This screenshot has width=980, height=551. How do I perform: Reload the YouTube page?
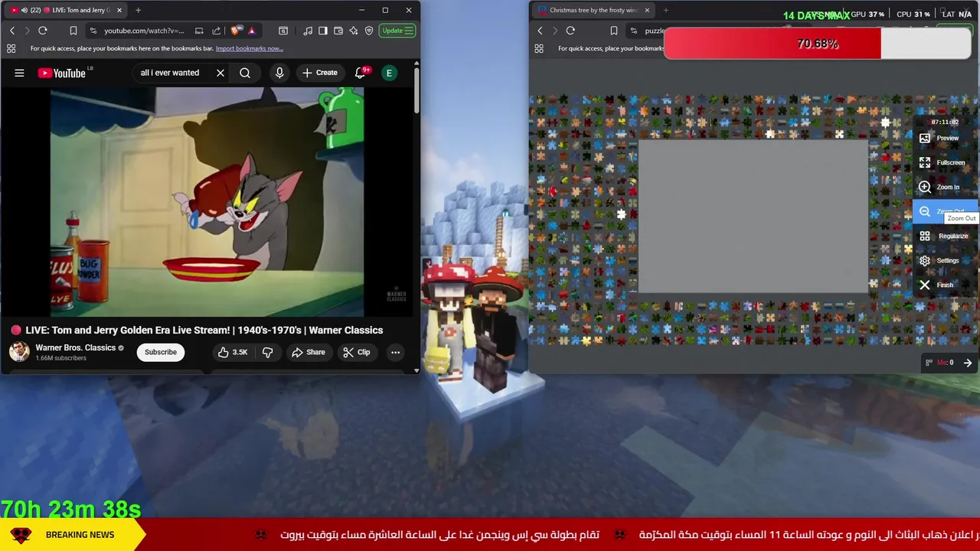[x=43, y=31]
